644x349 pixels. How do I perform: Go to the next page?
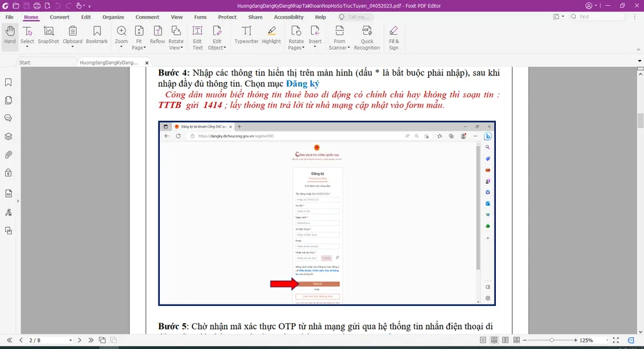click(80, 340)
